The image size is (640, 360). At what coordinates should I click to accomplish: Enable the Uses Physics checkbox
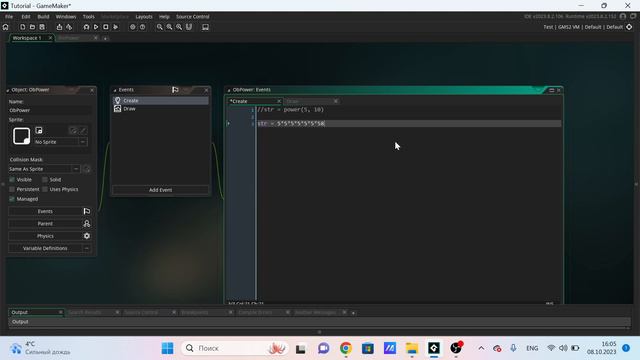(45, 189)
